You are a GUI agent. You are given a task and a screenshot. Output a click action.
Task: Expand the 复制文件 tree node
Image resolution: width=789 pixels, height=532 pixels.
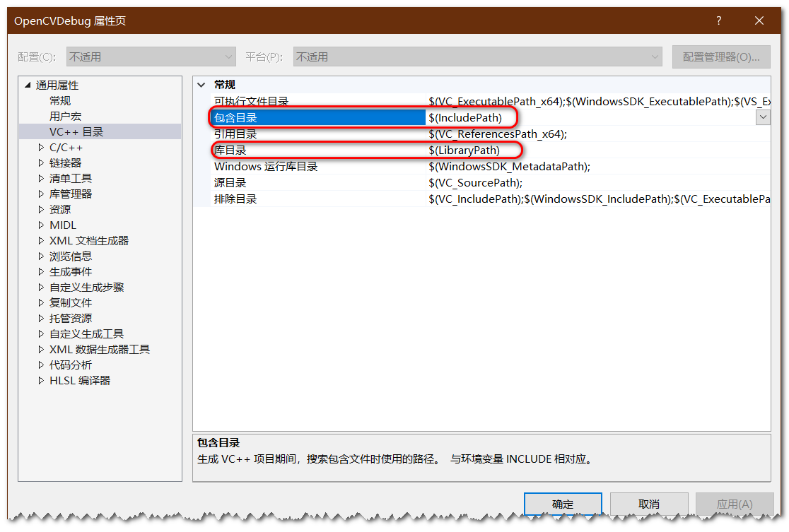pos(41,303)
